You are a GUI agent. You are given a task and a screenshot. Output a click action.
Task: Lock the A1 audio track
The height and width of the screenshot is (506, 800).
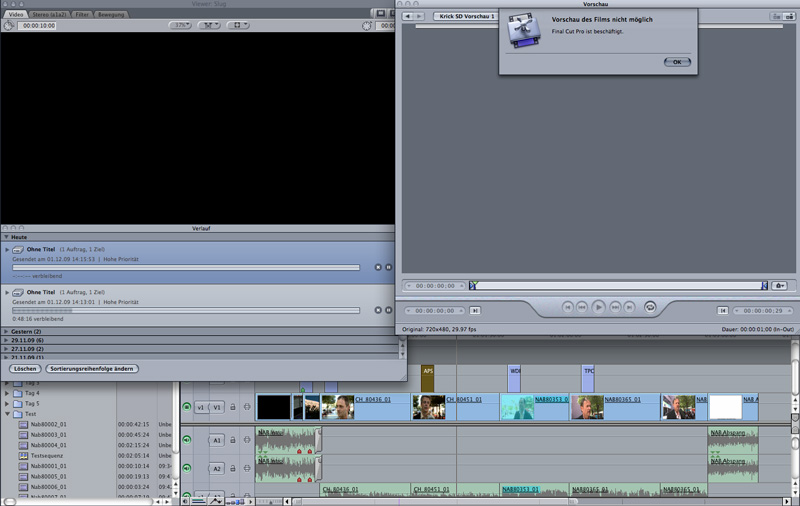pos(232,440)
